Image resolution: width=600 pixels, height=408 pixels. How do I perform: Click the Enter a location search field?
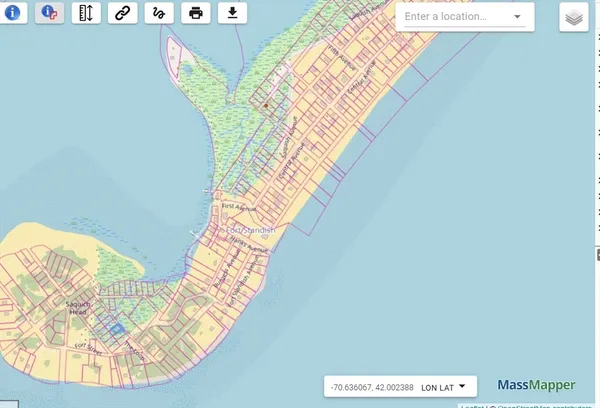tap(457, 16)
